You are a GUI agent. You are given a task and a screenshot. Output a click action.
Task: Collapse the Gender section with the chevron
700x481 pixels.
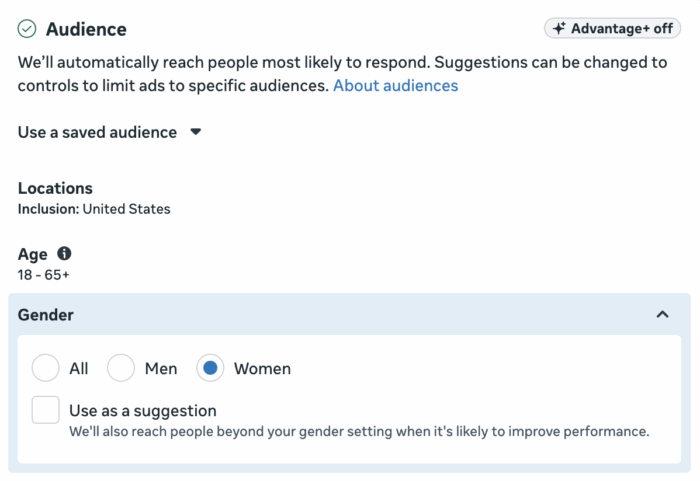tap(662, 315)
